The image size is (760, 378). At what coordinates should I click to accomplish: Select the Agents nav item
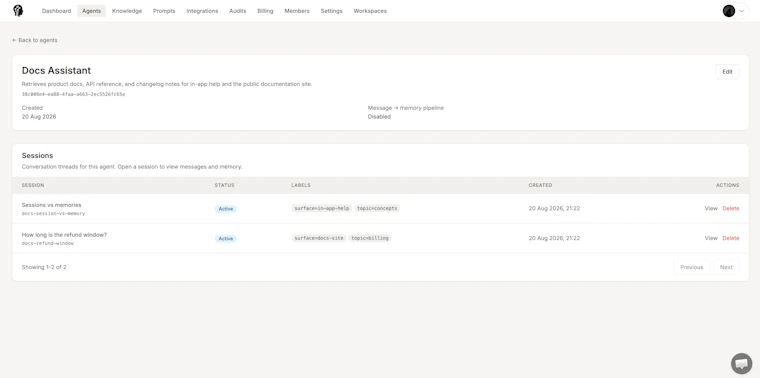point(92,11)
